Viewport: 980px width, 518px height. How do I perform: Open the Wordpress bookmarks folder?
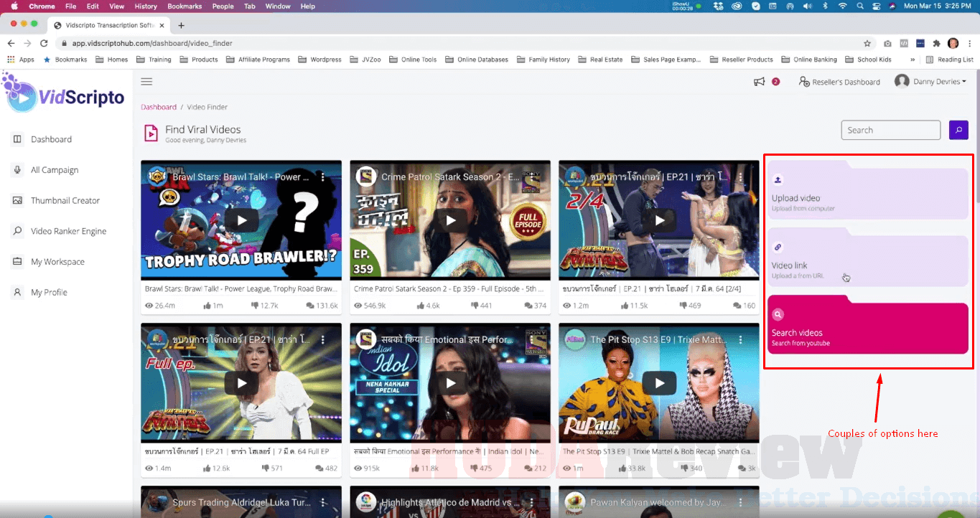319,60
